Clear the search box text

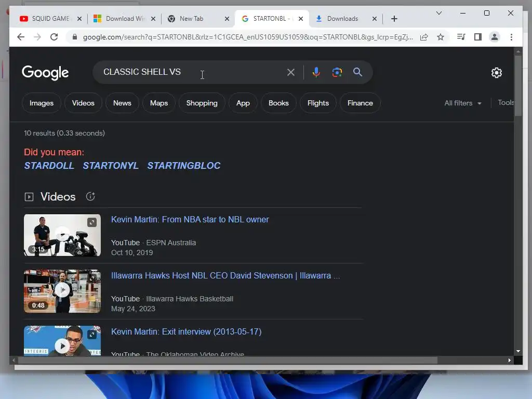(291, 72)
